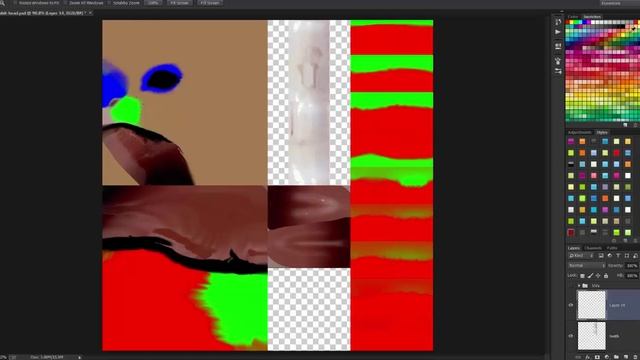Create a new group folder icon
The width and height of the screenshot is (640, 360).
(x=616, y=357)
